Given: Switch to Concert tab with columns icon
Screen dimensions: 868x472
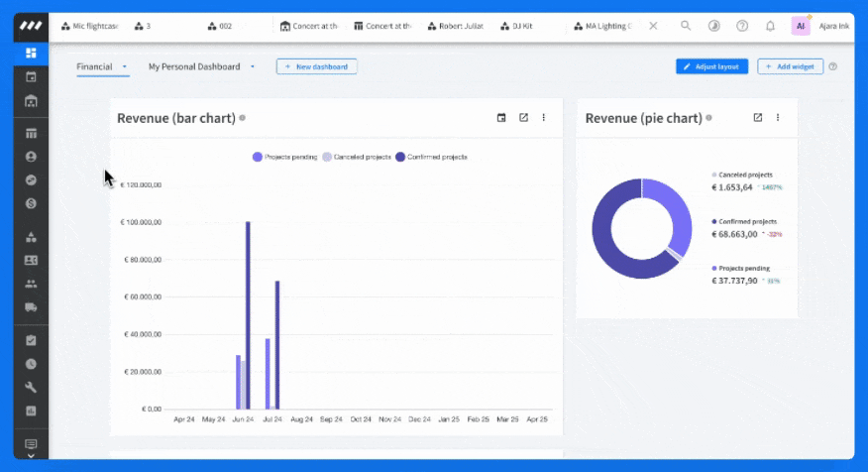Looking at the screenshot, I should tap(382, 26).
